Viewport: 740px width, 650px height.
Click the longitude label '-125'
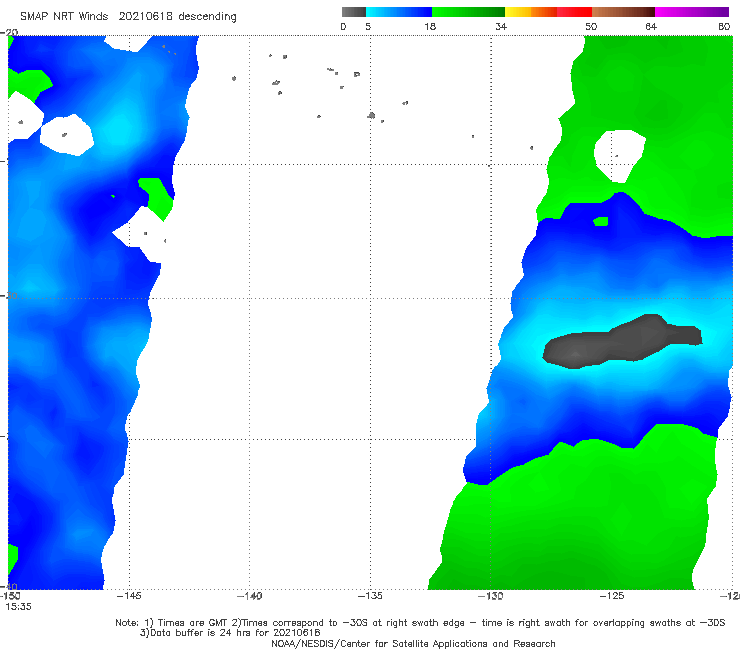[x=612, y=596]
